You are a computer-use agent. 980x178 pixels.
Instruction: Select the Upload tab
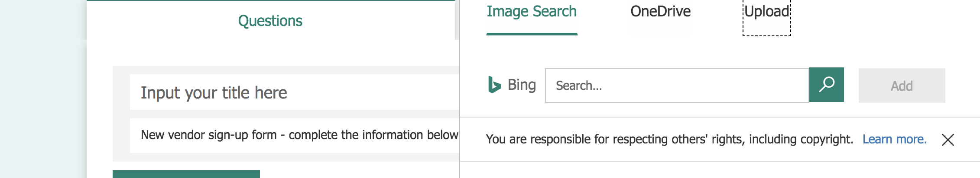coord(766,12)
